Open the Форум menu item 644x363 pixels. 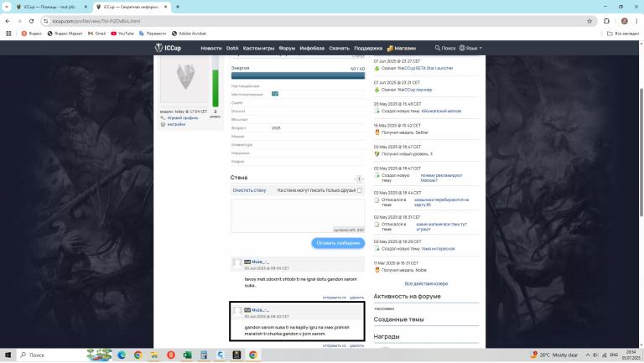click(287, 48)
